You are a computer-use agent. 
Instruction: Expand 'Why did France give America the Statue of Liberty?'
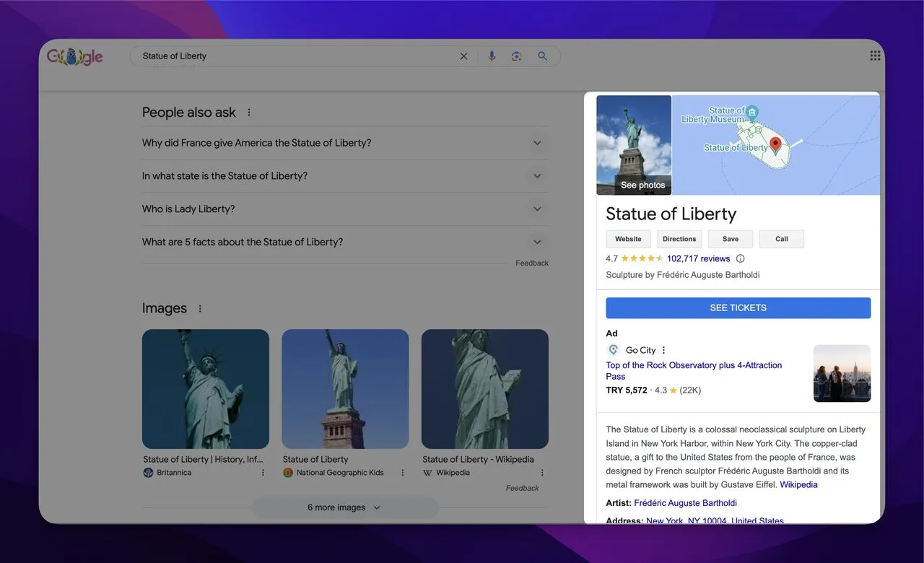point(345,143)
